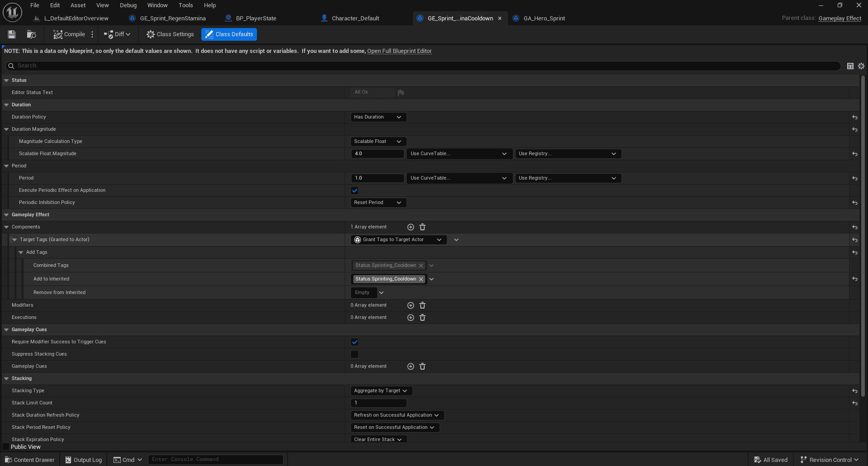Open the Revision Control menu
Screen dimensions: 868x466
click(830, 460)
